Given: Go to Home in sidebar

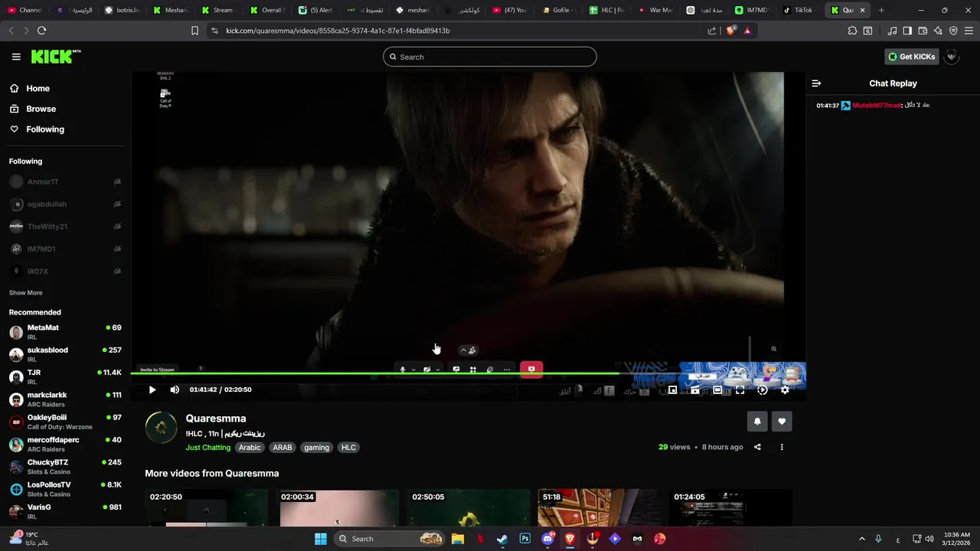Looking at the screenshot, I should coord(38,89).
